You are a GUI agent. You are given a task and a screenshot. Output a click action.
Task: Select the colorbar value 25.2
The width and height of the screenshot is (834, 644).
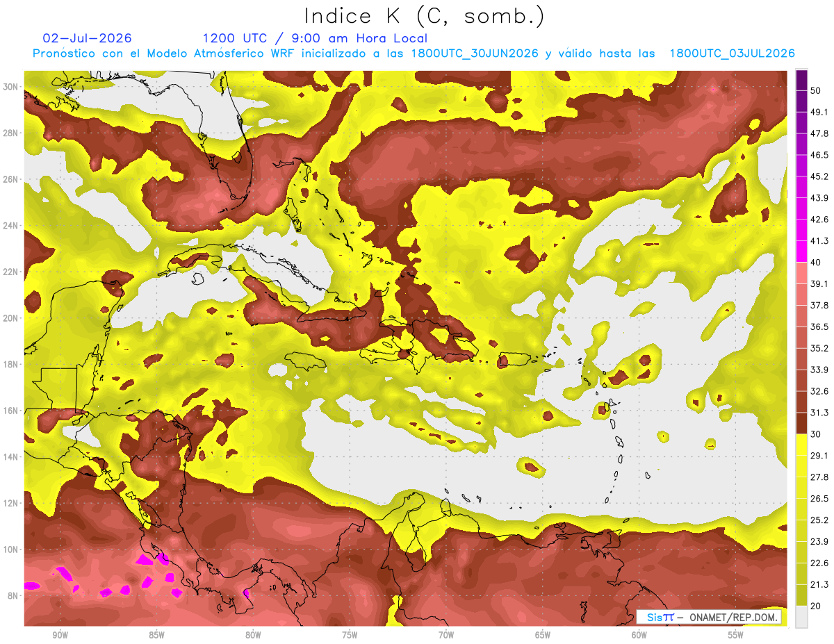[819, 520]
